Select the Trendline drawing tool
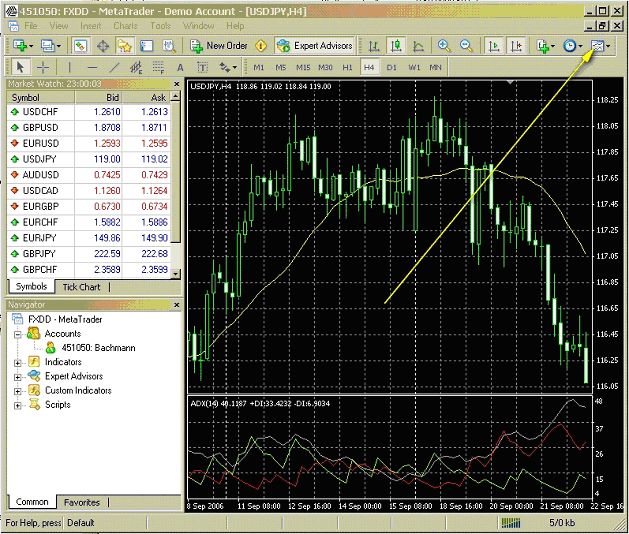629x534 pixels. tap(114, 67)
